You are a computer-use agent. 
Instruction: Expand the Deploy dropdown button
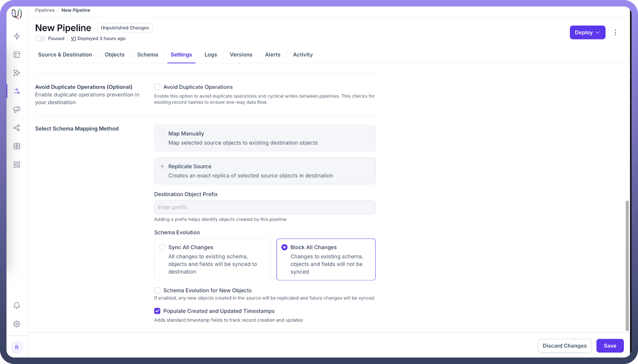(x=587, y=32)
